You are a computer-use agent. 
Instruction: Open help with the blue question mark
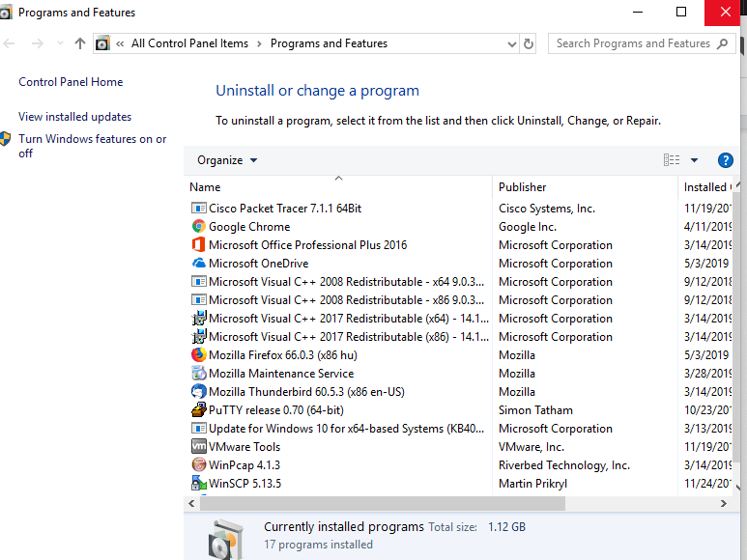(725, 160)
